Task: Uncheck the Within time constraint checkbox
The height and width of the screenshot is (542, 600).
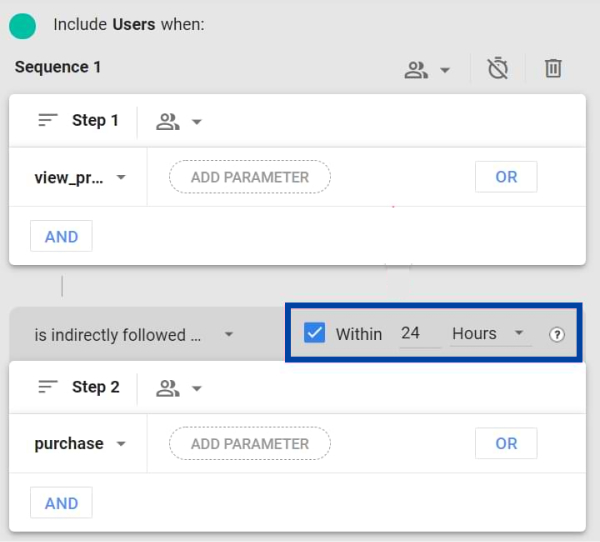Action: (x=315, y=333)
